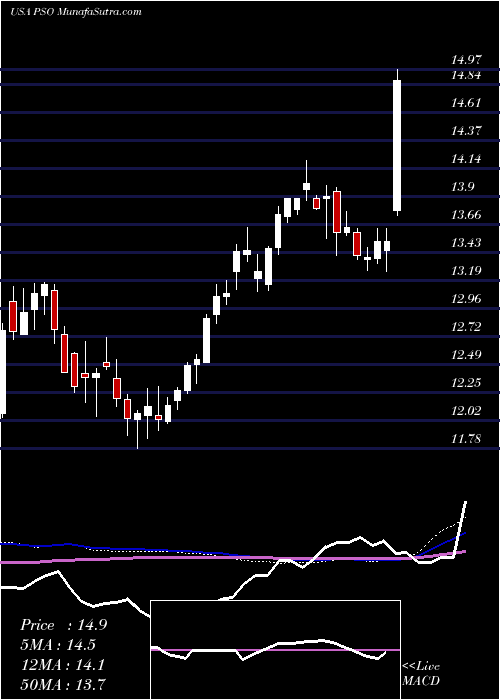This screenshot has height=700, width=500.
Task: Select the 14.97 price axis label
Action: (x=466, y=60)
